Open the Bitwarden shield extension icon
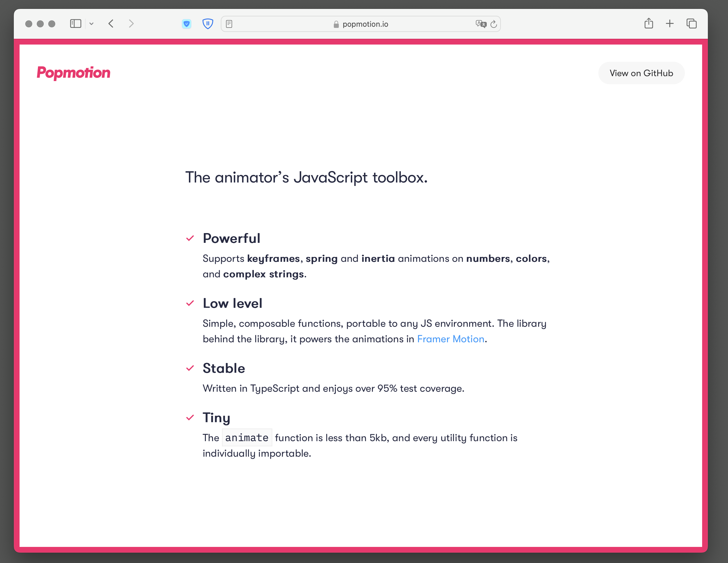The height and width of the screenshot is (563, 728). [x=208, y=24]
